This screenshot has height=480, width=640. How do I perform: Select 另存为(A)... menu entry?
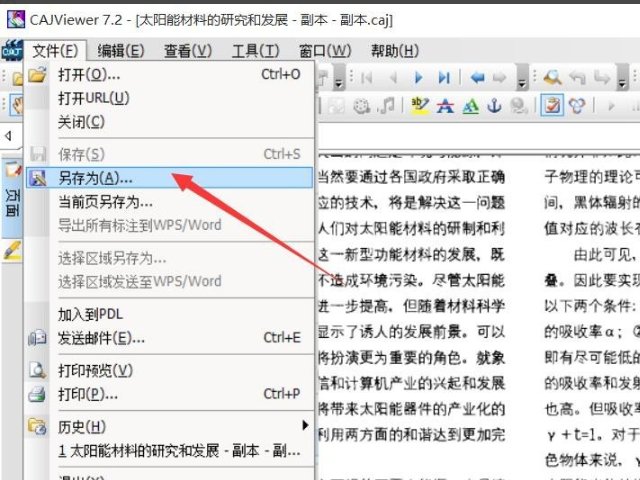pos(169,178)
